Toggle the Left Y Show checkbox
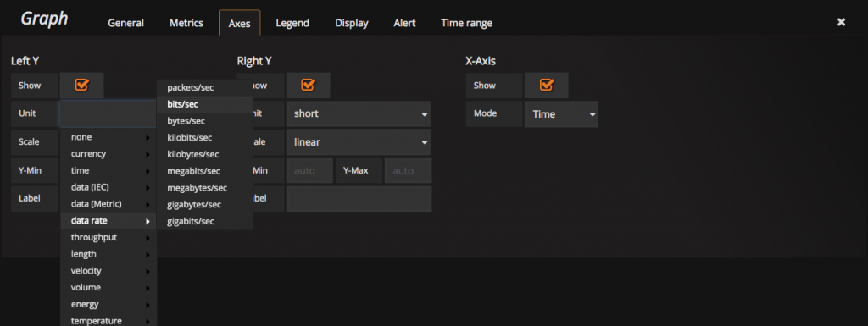This screenshot has width=868, height=326. (x=82, y=85)
